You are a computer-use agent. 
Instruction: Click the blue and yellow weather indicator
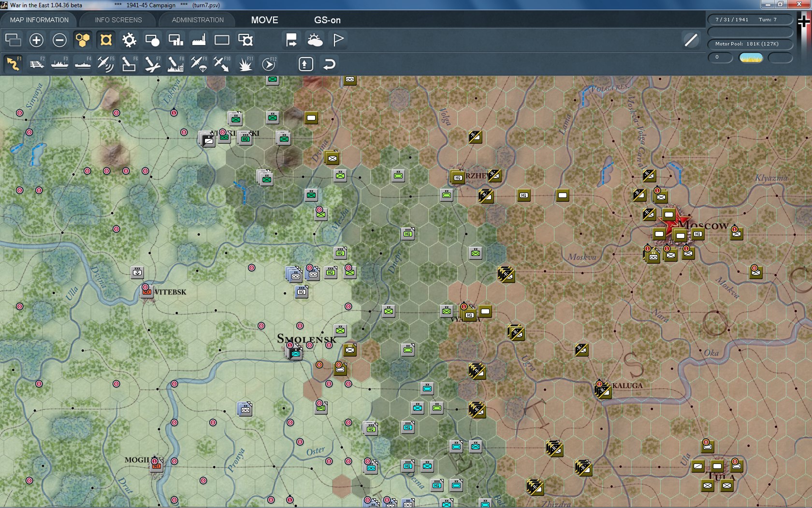point(751,58)
